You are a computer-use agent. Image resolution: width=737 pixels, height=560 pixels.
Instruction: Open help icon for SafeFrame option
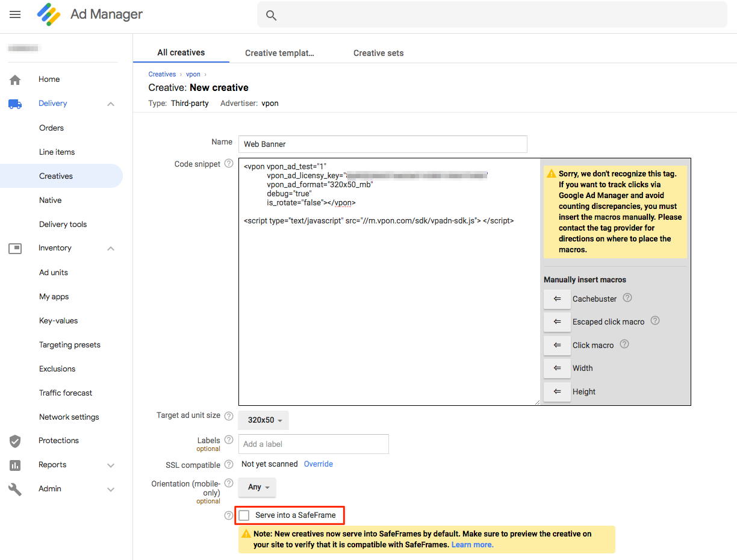tap(229, 515)
